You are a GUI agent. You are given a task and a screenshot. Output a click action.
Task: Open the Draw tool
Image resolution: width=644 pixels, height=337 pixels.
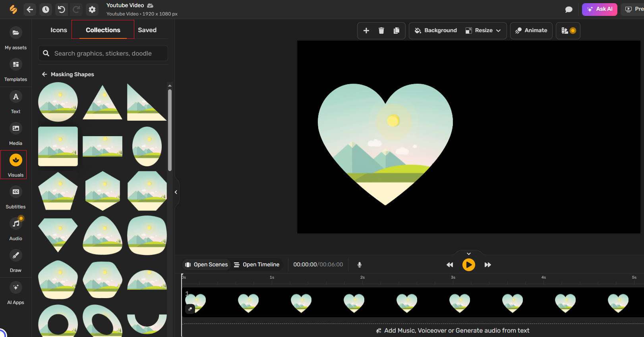click(x=15, y=261)
